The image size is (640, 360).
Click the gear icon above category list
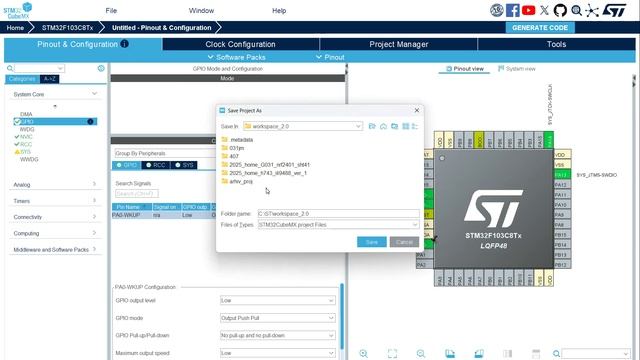101,68
